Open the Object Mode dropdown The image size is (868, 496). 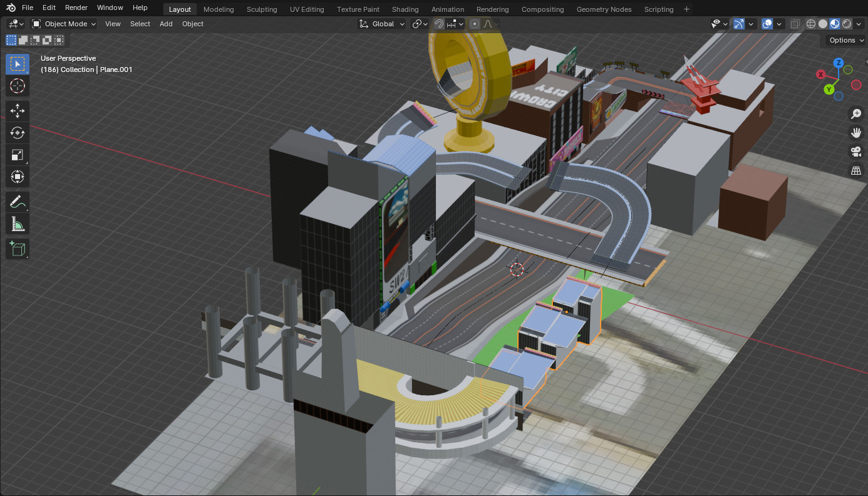(64, 24)
